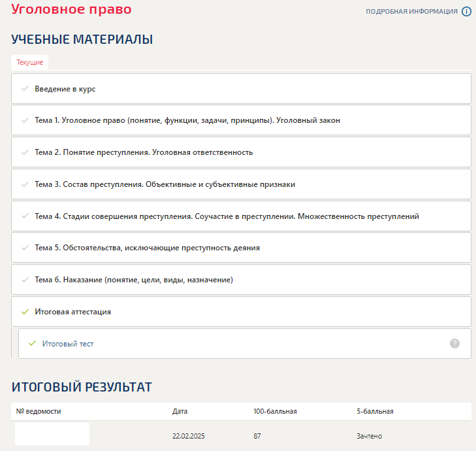Click grey checkmark of Тема 5
The height and width of the screenshot is (451, 476).
point(25,248)
